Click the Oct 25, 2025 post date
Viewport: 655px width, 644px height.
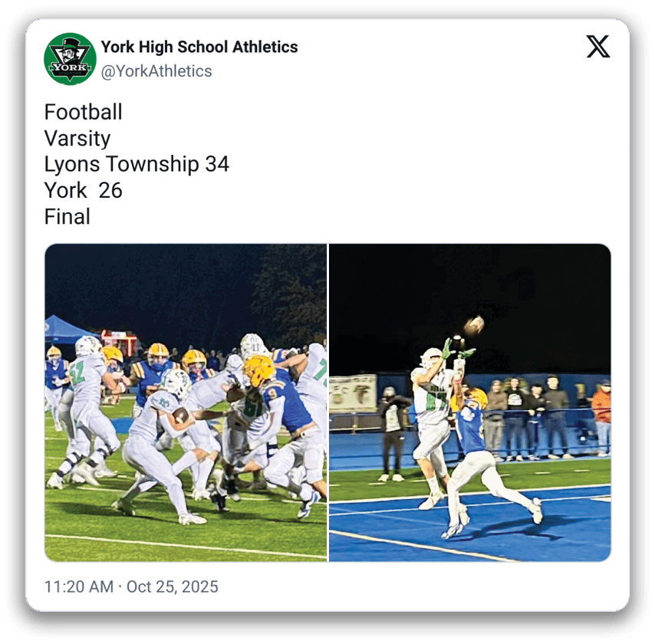(172, 586)
